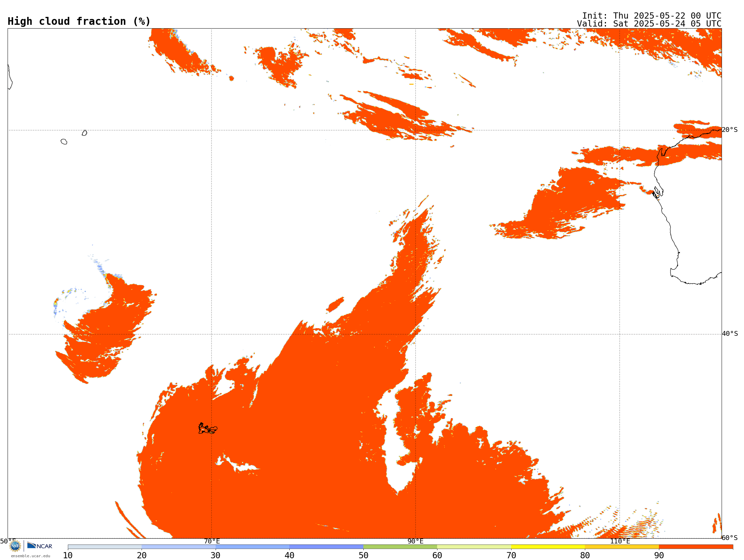This screenshot has width=744, height=560.
Task: Click the 110°E longitude label
Action: click(620, 541)
